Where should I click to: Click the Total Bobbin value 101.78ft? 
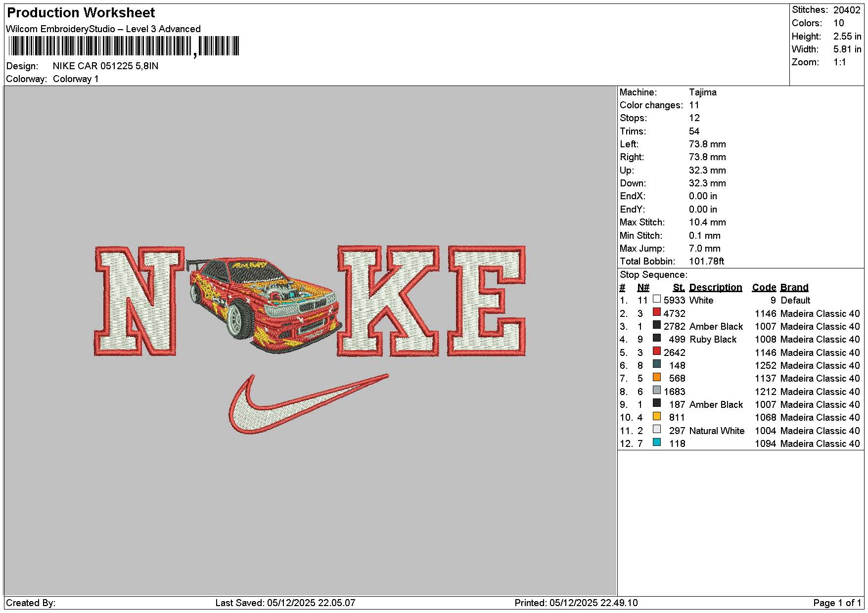pos(706,262)
